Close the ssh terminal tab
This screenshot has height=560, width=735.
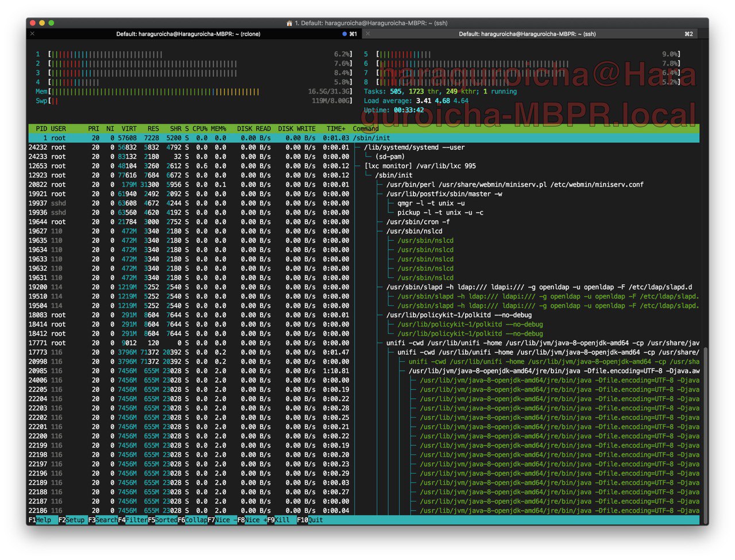point(367,34)
